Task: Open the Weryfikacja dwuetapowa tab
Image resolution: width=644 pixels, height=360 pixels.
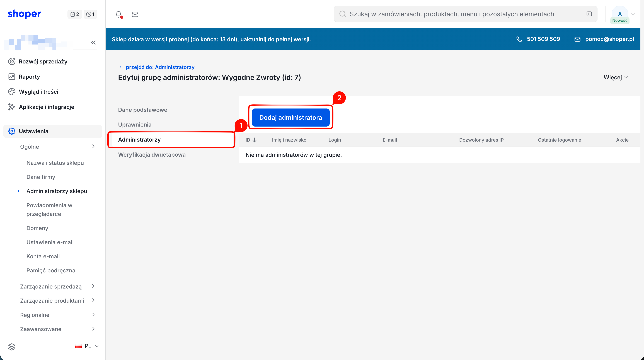Action: [152, 155]
